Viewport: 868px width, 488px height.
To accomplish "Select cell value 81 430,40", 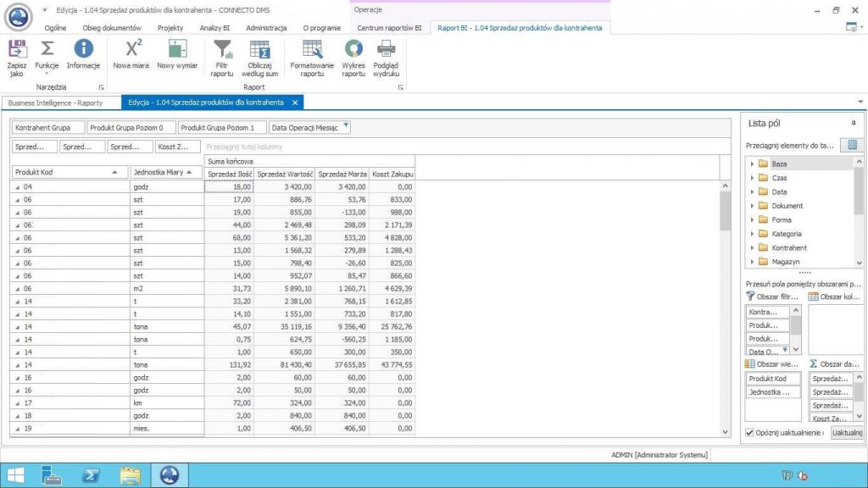I will [285, 365].
